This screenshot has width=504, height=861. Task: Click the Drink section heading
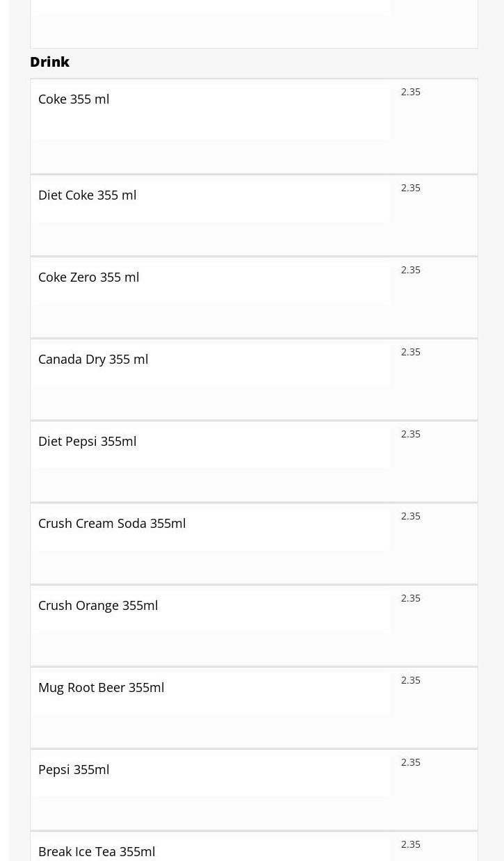click(50, 62)
